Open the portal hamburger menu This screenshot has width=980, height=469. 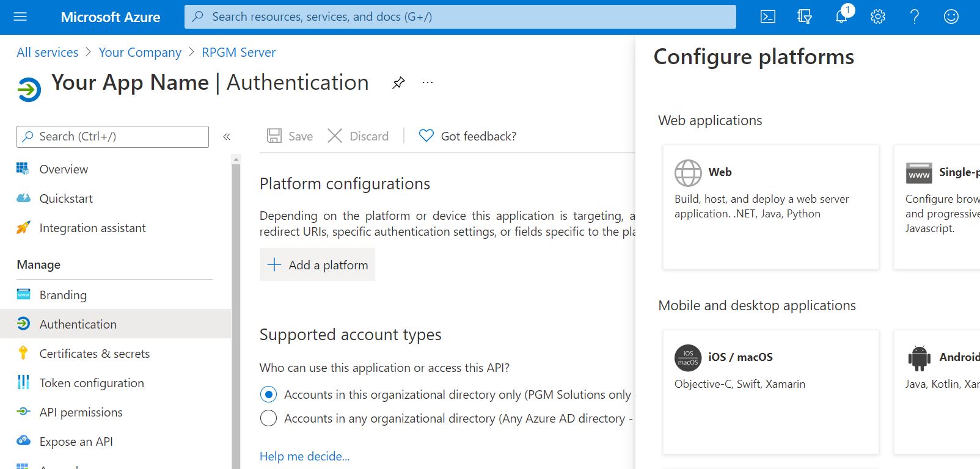(x=20, y=17)
